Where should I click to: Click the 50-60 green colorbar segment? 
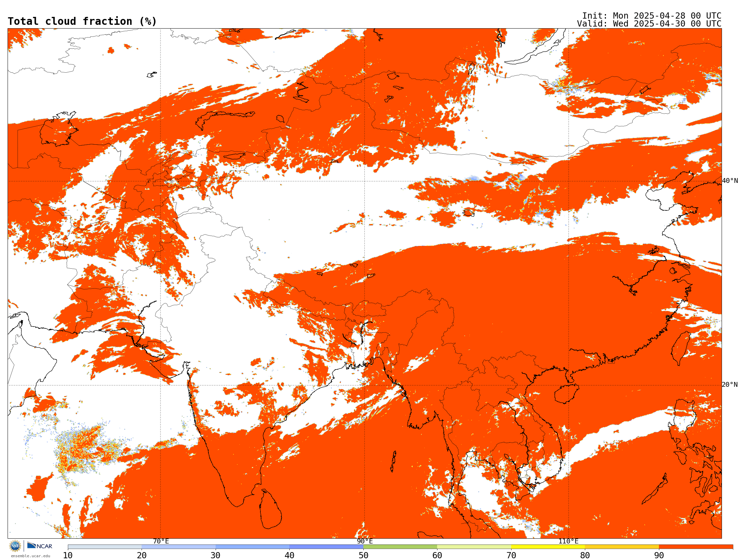point(400,547)
